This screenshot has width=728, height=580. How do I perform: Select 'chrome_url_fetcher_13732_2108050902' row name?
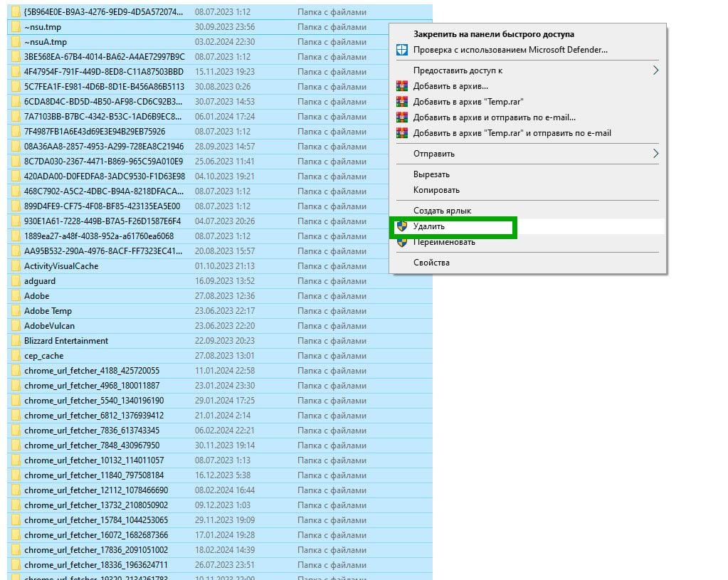[x=96, y=505]
